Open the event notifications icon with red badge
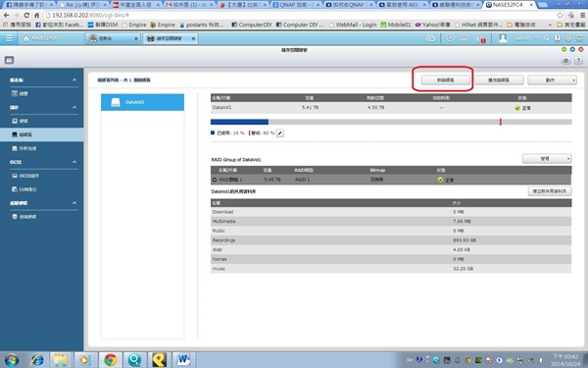This screenshot has width=588, height=368. (478, 38)
